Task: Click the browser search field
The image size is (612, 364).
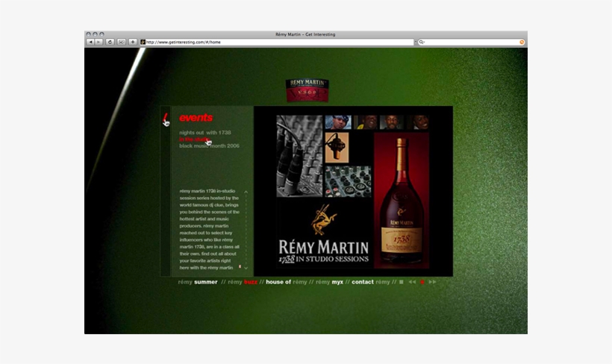Action: point(472,42)
